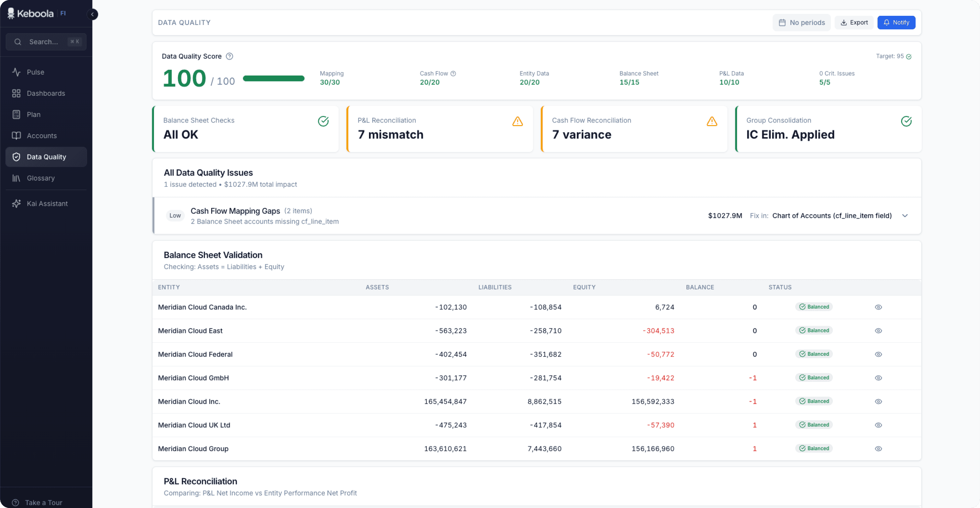The width and height of the screenshot is (980, 508).
Task: Click the 0 Crit. Issues 5/5 score
Action: click(x=837, y=78)
